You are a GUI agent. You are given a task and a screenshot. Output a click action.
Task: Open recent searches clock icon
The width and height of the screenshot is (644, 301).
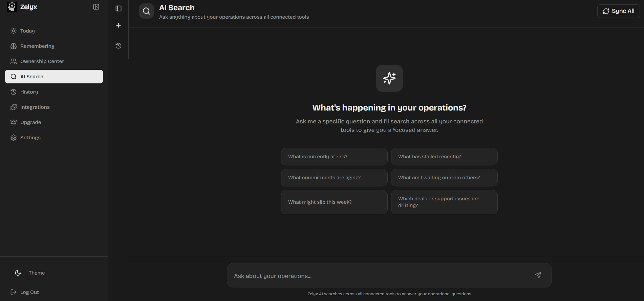click(119, 46)
